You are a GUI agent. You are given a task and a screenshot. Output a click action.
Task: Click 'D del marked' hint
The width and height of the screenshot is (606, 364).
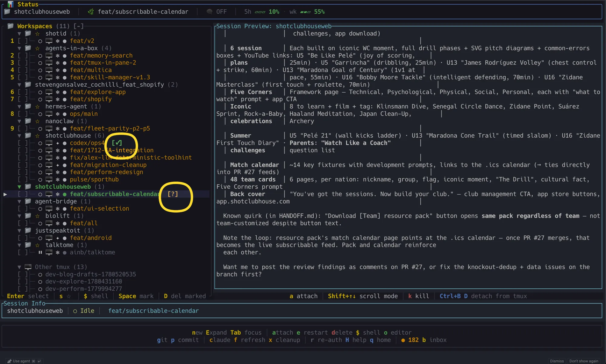pyautogui.click(x=185, y=296)
